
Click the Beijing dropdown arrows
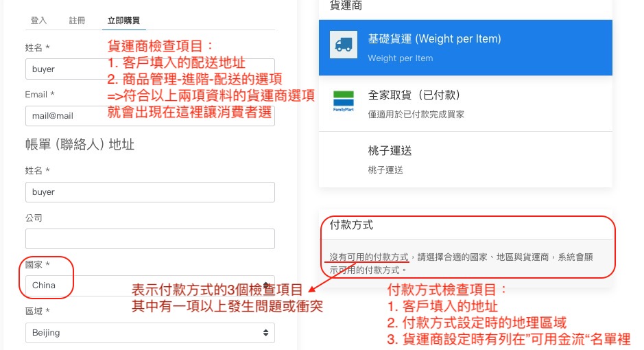click(265, 333)
